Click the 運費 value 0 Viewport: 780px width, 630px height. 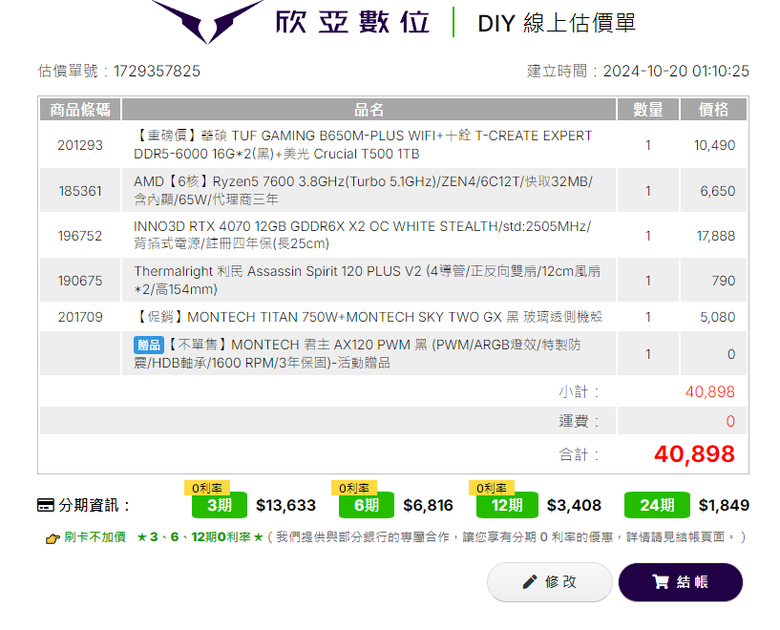click(730, 421)
